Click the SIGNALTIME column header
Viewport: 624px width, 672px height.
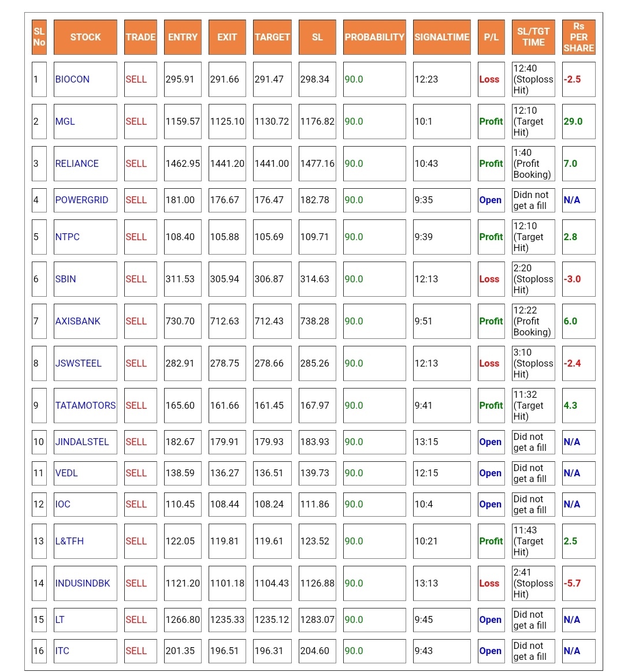tap(442, 38)
